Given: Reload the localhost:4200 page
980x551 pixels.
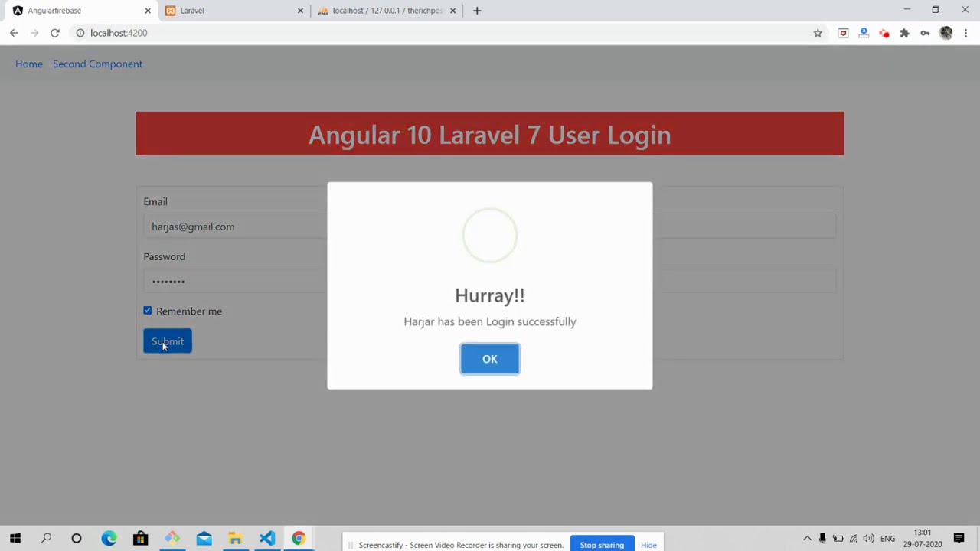Looking at the screenshot, I should [x=55, y=33].
